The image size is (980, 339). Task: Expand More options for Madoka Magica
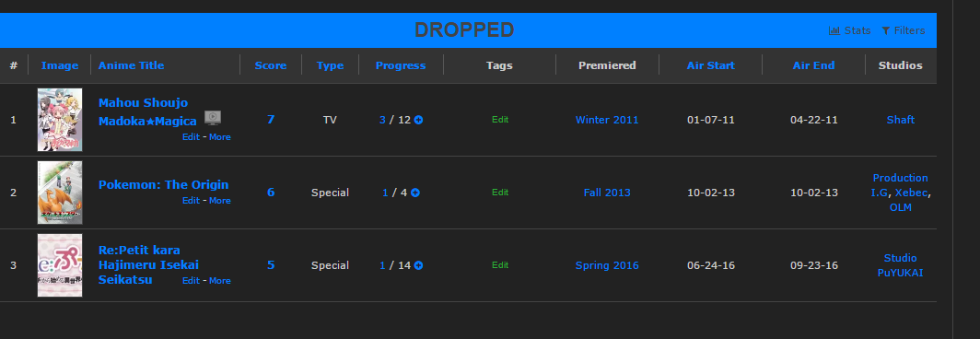220,137
